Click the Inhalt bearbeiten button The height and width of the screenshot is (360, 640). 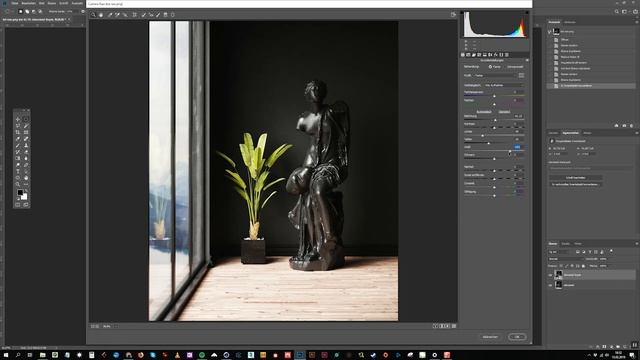pyautogui.click(x=576, y=178)
